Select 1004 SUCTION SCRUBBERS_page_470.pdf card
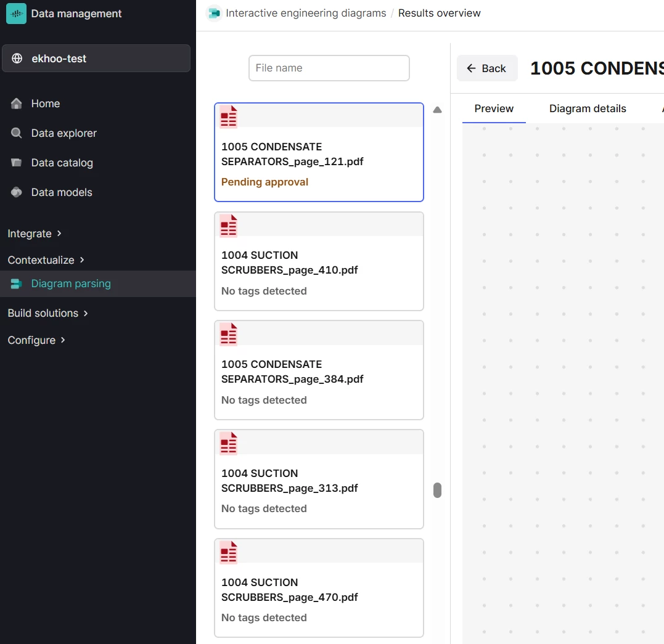This screenshot has width=664, height=644. (x=319, y=588)
